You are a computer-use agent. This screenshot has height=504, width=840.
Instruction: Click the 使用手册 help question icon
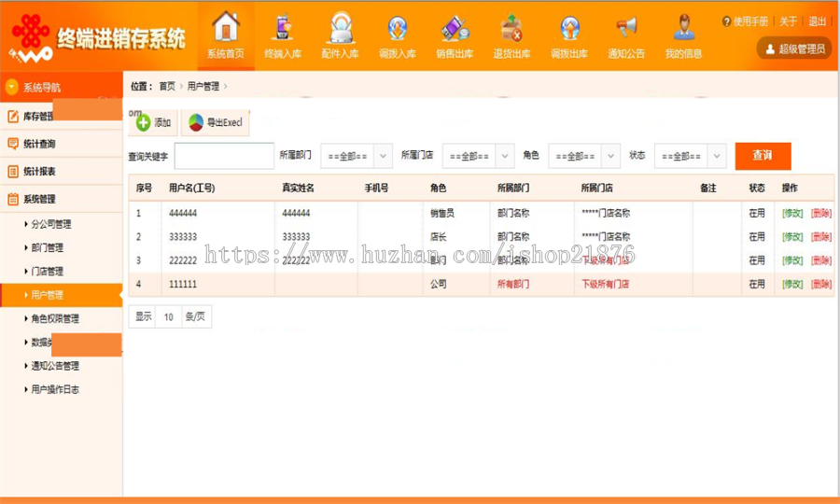click(x=726, y=21)
